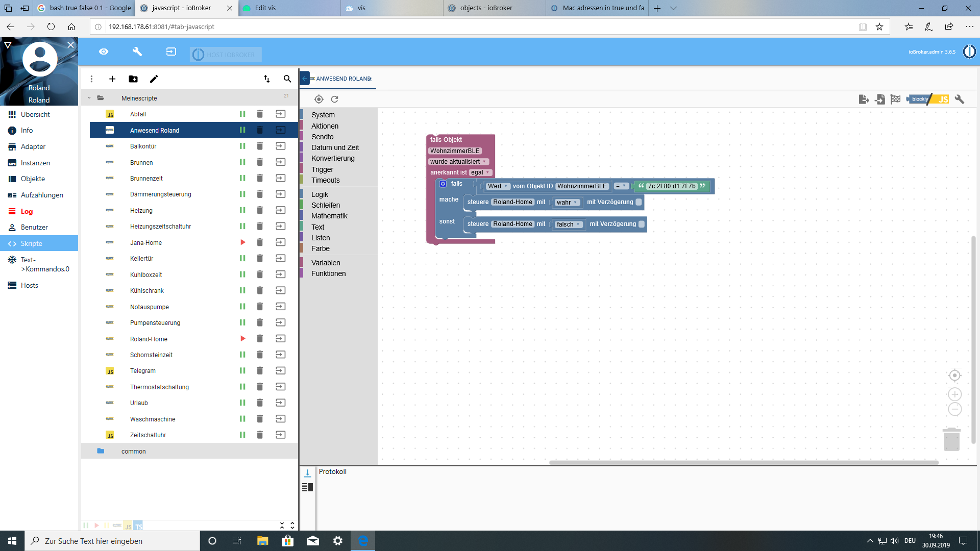Click the export script icon
The width and height of the screenshot is (980, 551).
coord(864,99)
